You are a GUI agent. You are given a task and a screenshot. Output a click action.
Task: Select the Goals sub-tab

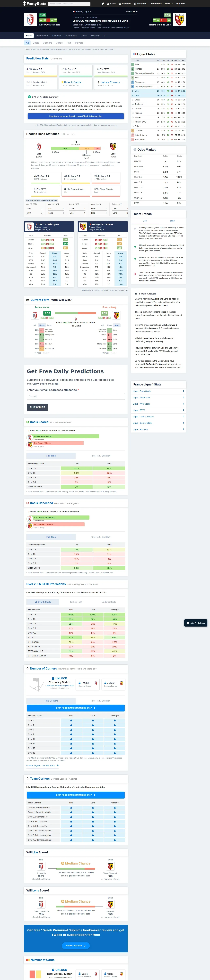click(36, 43)
